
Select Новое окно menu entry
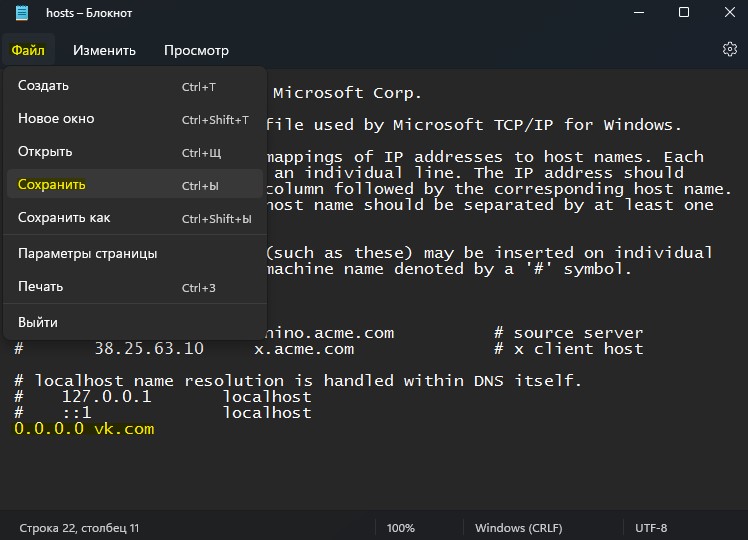[x=135, y=119]
